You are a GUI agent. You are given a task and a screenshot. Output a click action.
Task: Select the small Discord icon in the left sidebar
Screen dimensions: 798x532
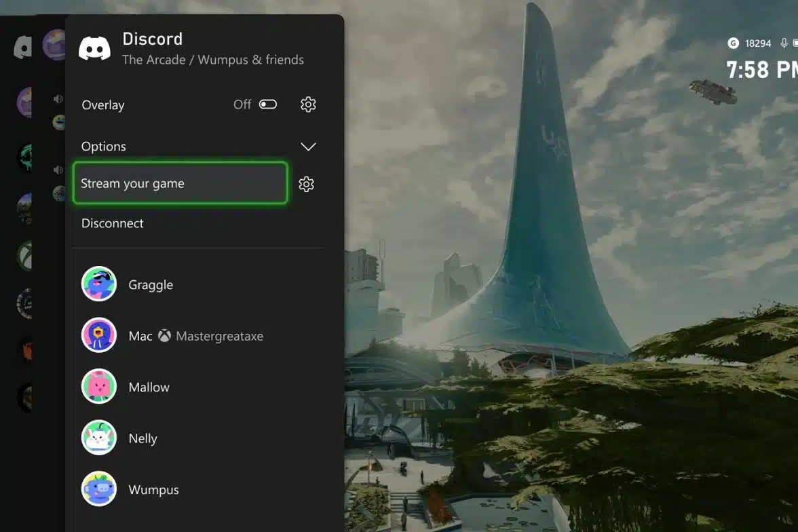pos(22,47)
